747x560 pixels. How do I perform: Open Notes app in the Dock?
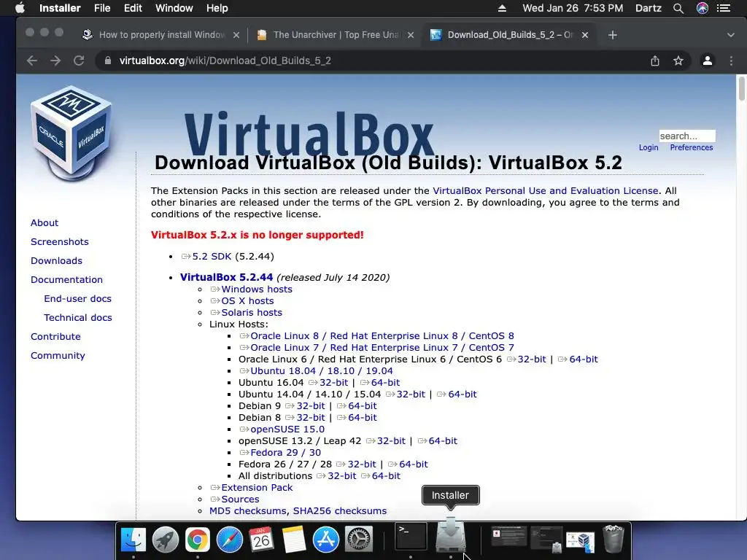[293, 540]
